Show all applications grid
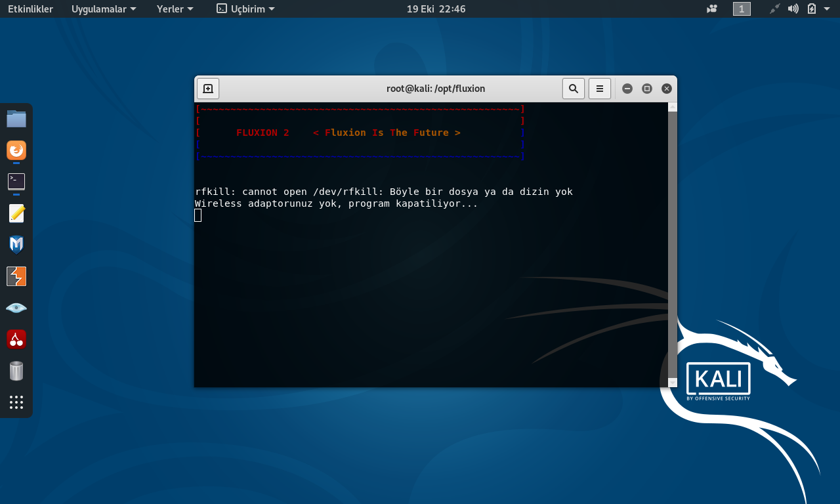The height and width of the screenshot is (504, 840). pyautogui.click(x=16, y=402)
